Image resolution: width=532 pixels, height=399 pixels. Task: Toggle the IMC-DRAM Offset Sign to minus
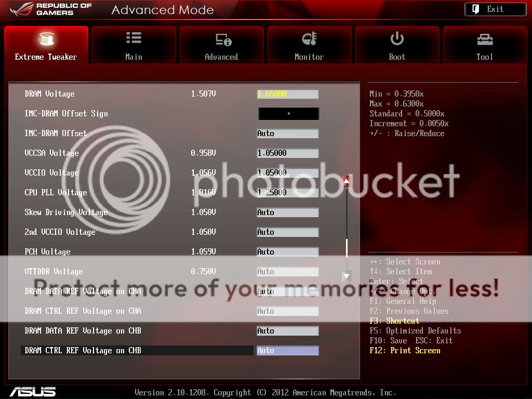[x=288, y=113]
